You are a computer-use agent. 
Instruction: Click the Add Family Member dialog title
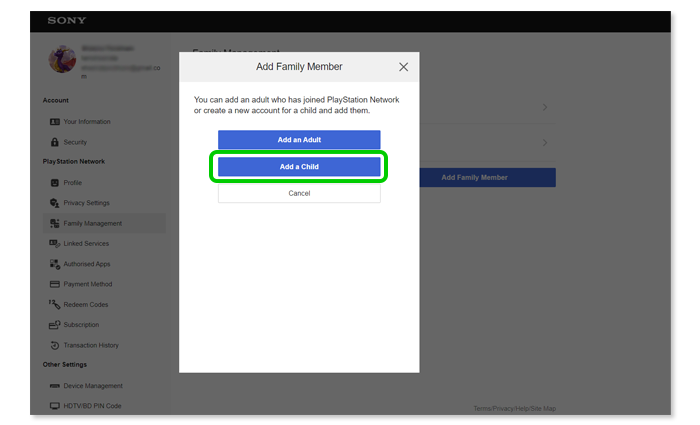pos(299,67)
